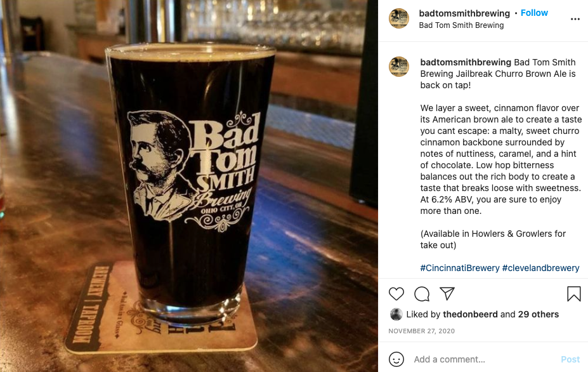Share the post with the paper plane icon

[447, 293]
